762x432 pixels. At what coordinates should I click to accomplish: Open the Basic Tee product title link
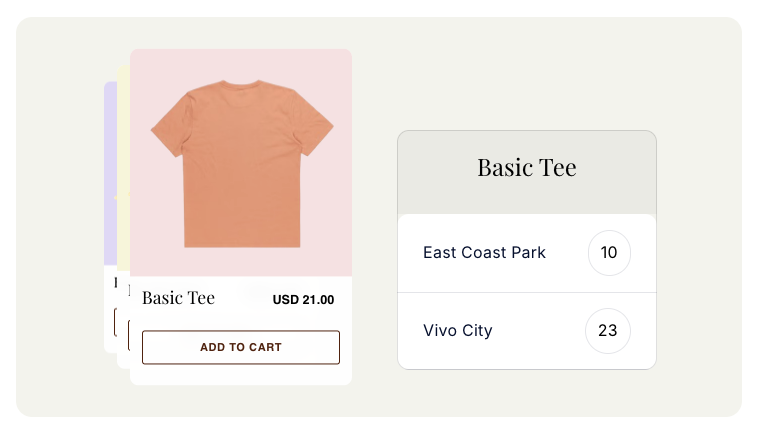tap(178, 297)
